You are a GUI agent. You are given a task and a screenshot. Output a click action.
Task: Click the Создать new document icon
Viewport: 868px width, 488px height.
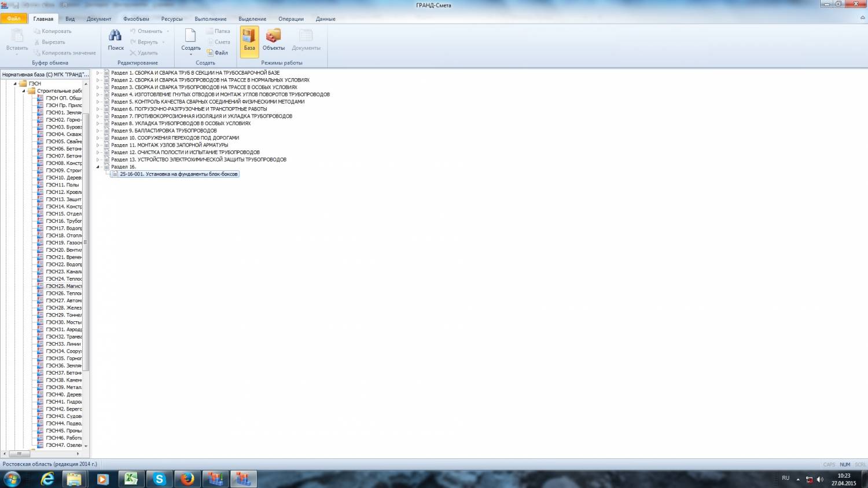point(190,36)
